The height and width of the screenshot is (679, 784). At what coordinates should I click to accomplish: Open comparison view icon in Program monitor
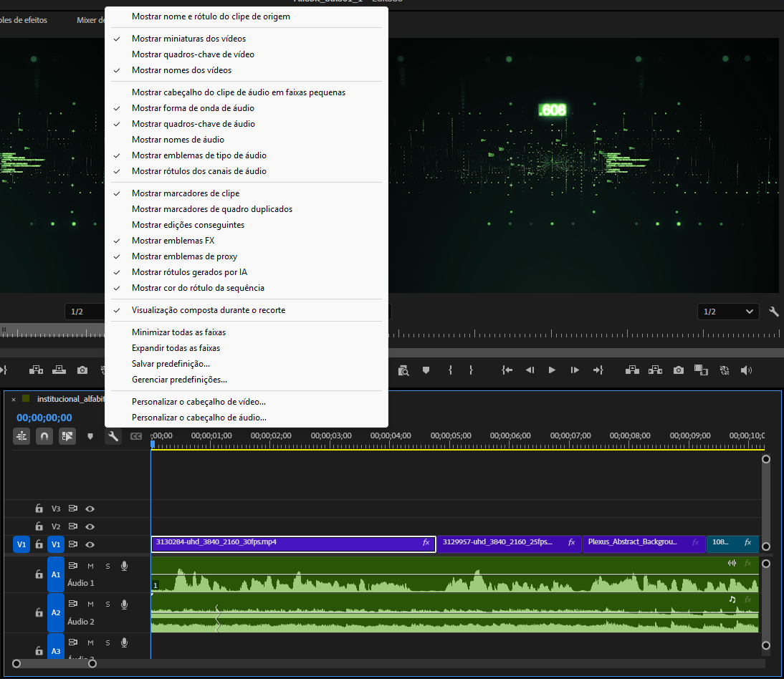click(701, 370)
